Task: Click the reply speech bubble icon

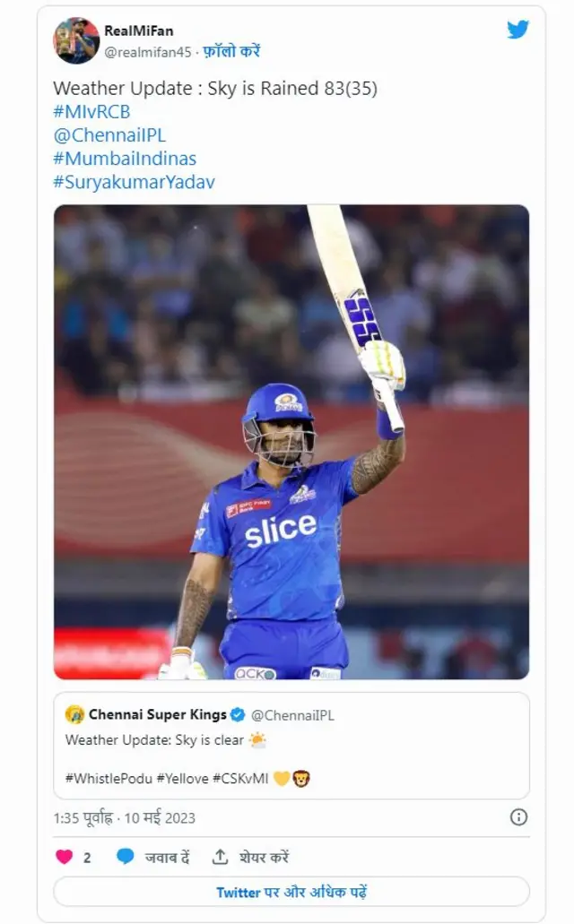Action: [x=126, y=857]
